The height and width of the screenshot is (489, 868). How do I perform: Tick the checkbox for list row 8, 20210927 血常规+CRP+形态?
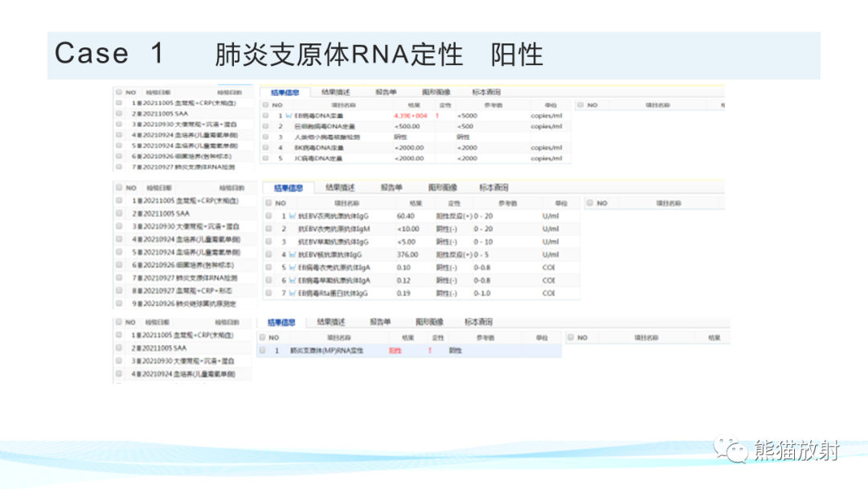point(119,290)
